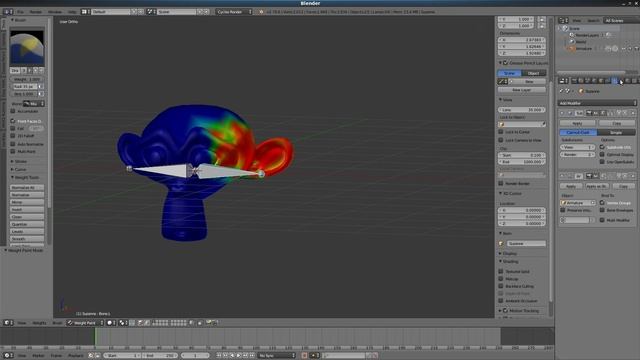The image size is (640, 360).
Task: Click jump to end frame icon
Action: pyautogui.click(x=252, y=356)
